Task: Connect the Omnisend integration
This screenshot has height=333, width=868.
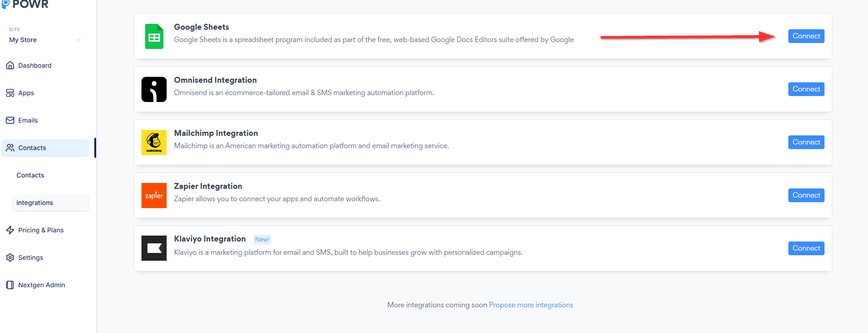Action: tap(806, 89)
